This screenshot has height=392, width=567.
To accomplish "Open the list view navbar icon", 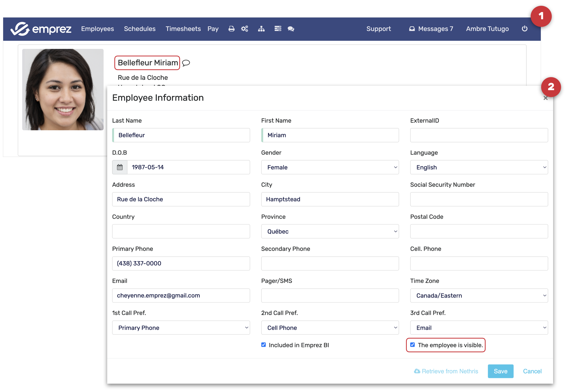I will [278, 29].
